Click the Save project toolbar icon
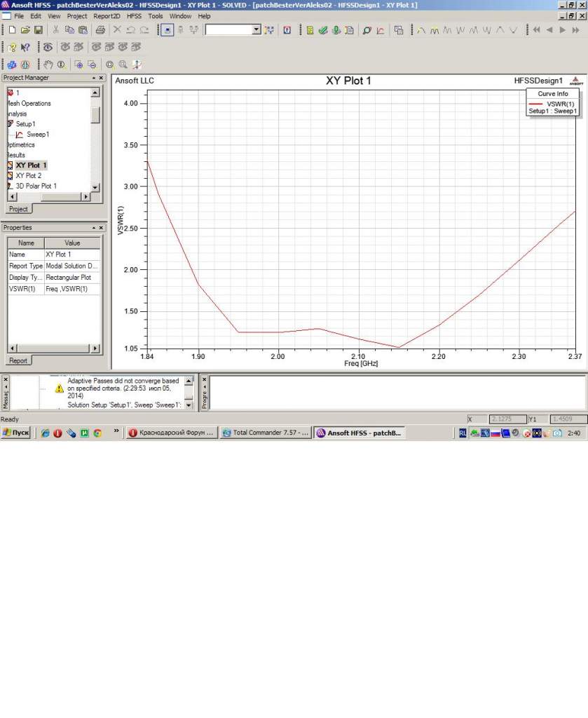 (x=39, y=30)
